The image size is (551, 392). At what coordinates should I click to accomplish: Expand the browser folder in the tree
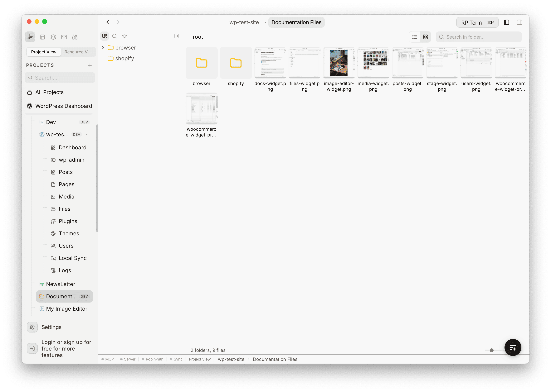coord(103,48)
